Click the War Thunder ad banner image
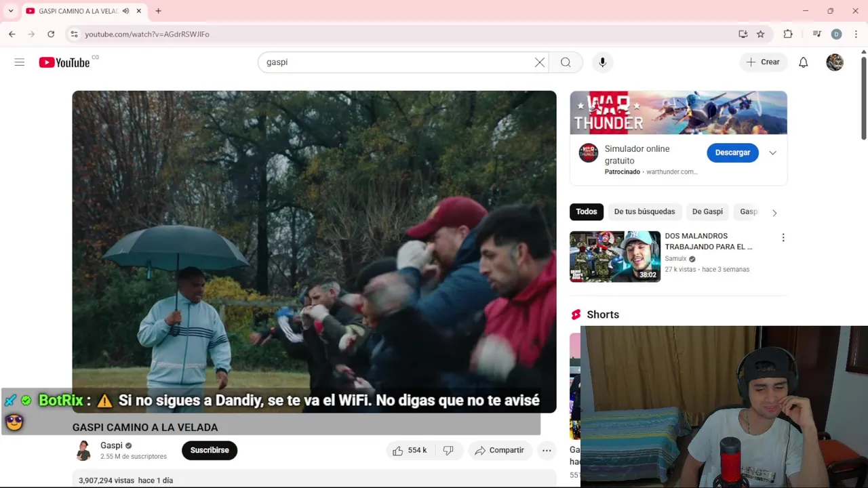The height and width of the screenshot is (488, 868). click(678, 113)
